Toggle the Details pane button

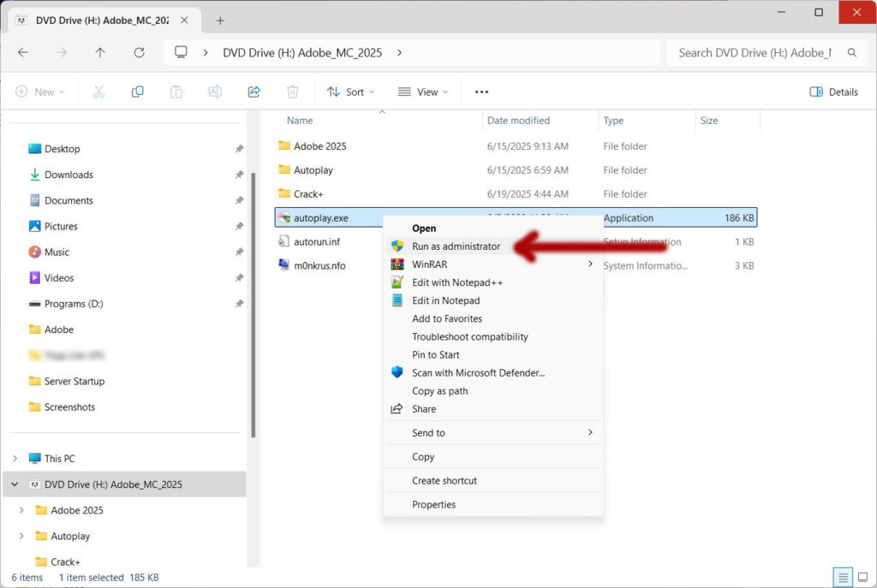point(833,92)
